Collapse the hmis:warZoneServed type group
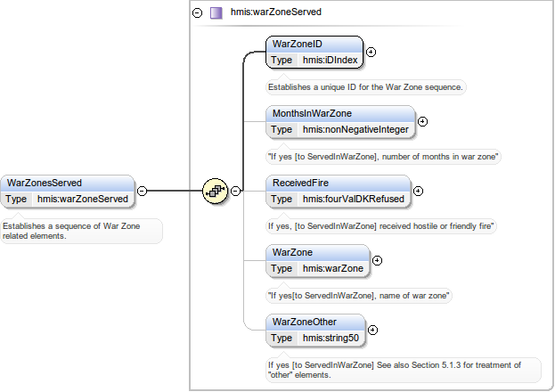Image resolution: width=555 pixels, height=392 pixels. tap(197, 12)
